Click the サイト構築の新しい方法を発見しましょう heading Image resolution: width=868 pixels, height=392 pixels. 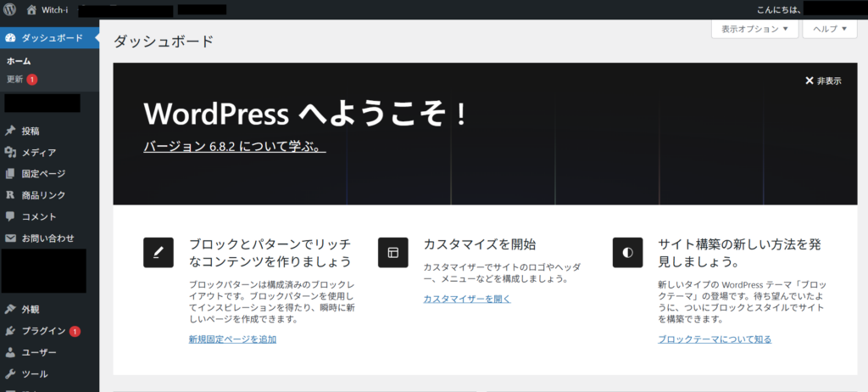pyautogui.click(x=739, y=252)
